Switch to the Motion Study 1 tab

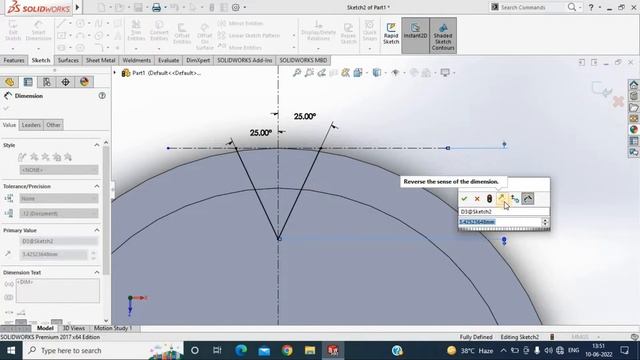click(113, 328)
